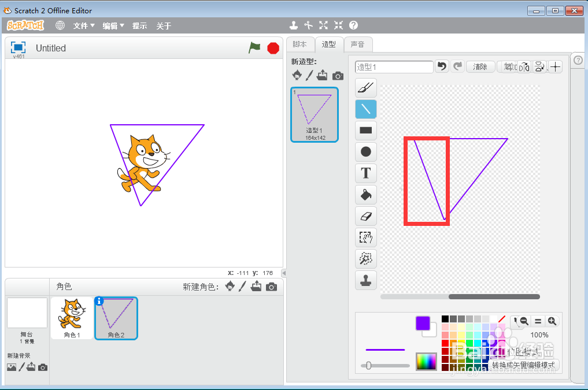The width and height of the screenshot is (588, 390).
Task: Pick the pure red palette swatch
Action: pyautogui.click(x=445, y=343)
